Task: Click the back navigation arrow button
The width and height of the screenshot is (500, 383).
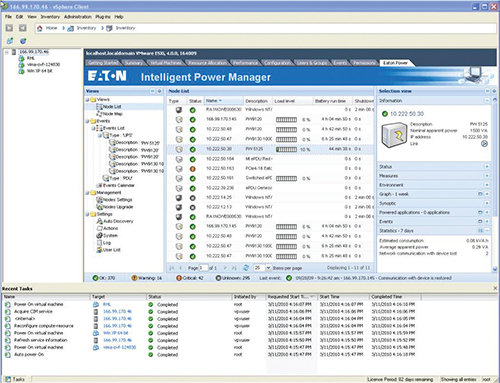Action: coord(9,28)
